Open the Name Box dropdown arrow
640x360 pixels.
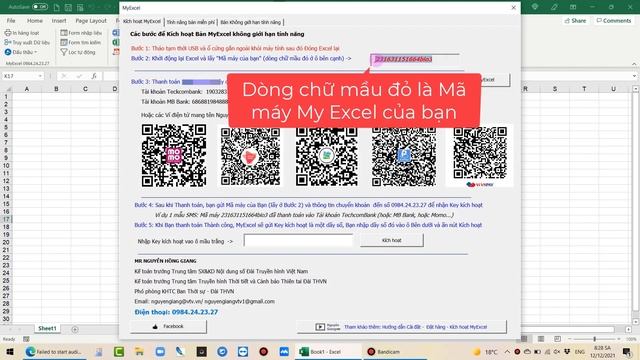coord(40,76)
